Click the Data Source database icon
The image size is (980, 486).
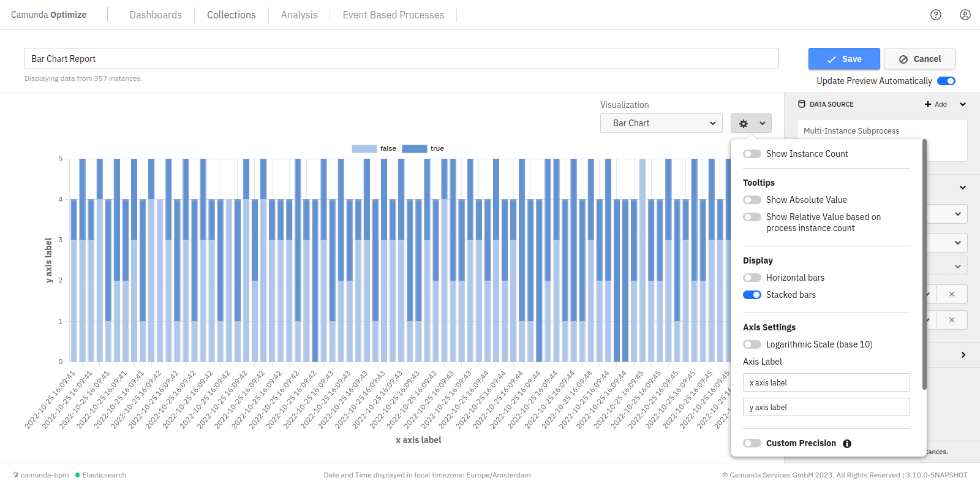pos(802,104)
